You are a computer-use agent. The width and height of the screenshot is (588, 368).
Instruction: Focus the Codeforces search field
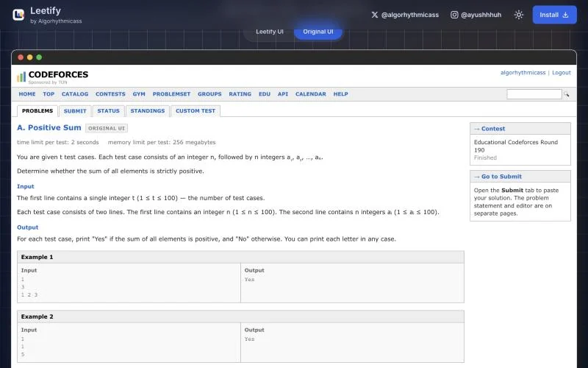click(534, 94)
